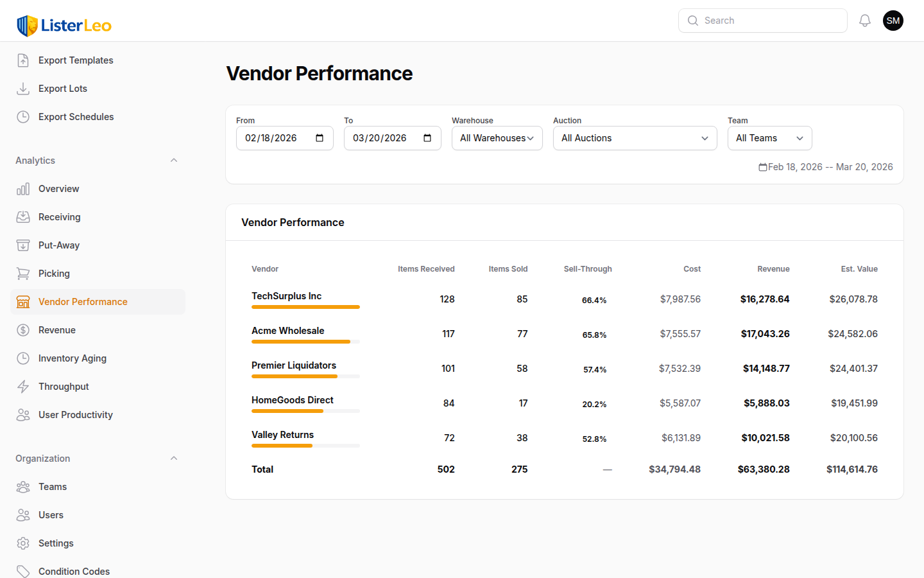The image size is (924, 578).
Task: Open the Settings page link
Action: click(x=56, y=543)
